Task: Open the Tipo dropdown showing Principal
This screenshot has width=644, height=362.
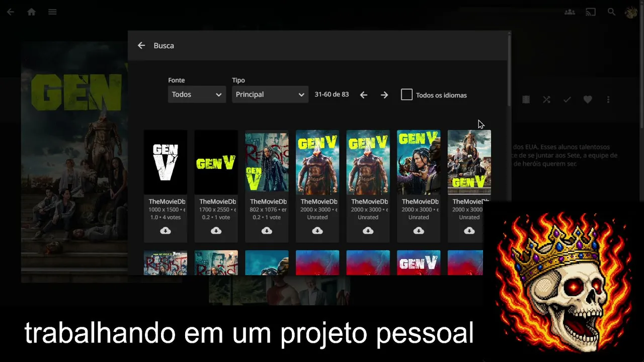Action: tap(270, 95)
